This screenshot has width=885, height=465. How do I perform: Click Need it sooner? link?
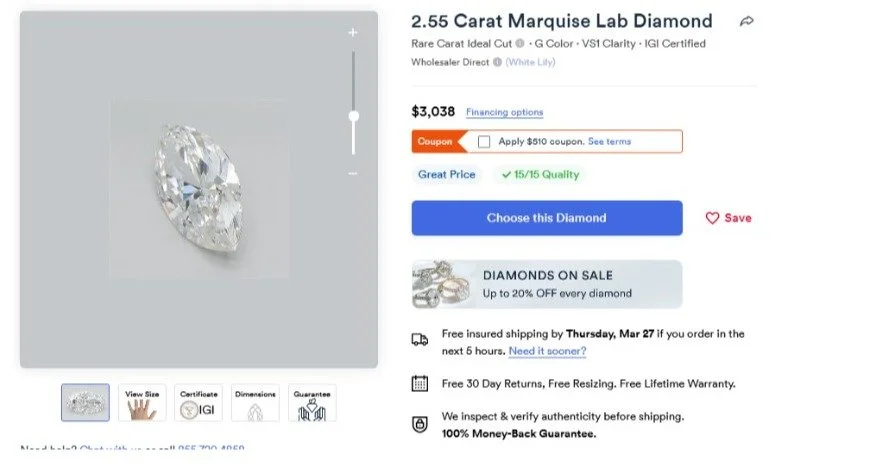click(547, 351)
